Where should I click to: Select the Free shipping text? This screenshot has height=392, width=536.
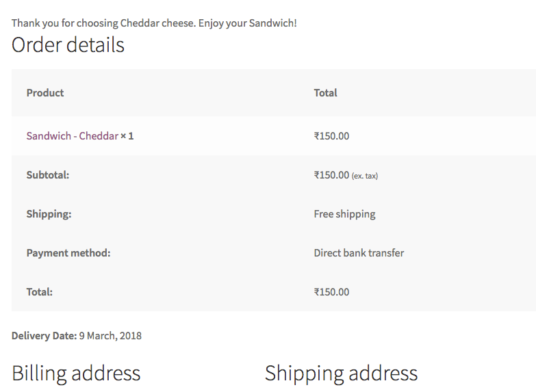pyautogui.click(x=344, y=214)
